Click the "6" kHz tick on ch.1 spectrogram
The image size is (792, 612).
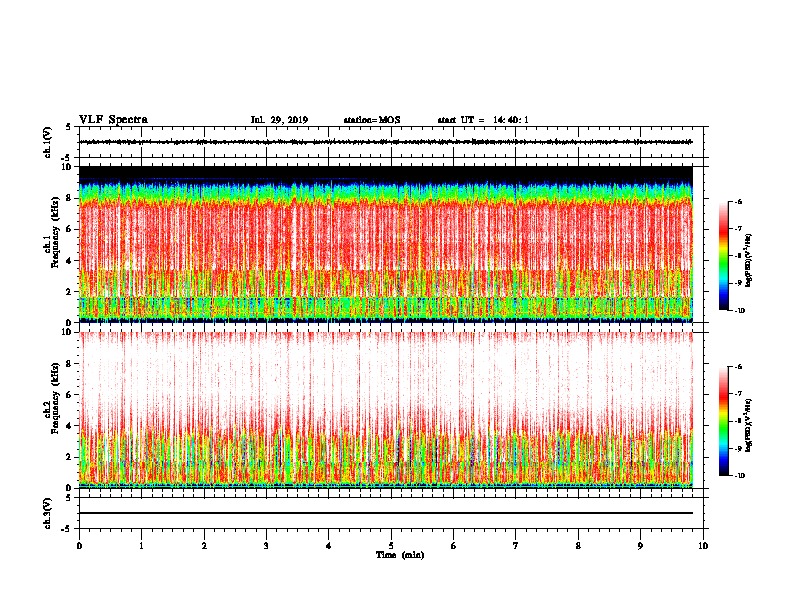click(70, 229)
